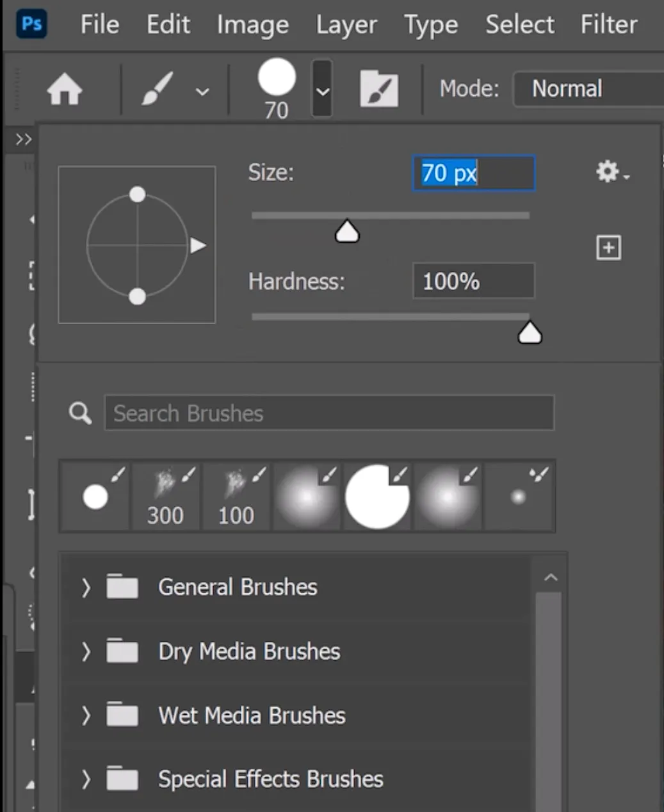This screenshot has height=812, width=664.
Task: Open the brush panel gear settings menu
Action: pyautogui.click(x=611, y=172)
